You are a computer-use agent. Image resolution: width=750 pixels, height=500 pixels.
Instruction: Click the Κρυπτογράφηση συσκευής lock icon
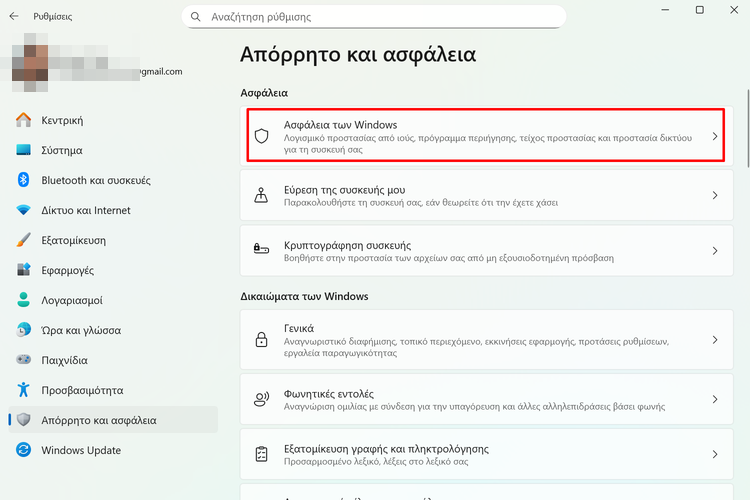[262, 251]
